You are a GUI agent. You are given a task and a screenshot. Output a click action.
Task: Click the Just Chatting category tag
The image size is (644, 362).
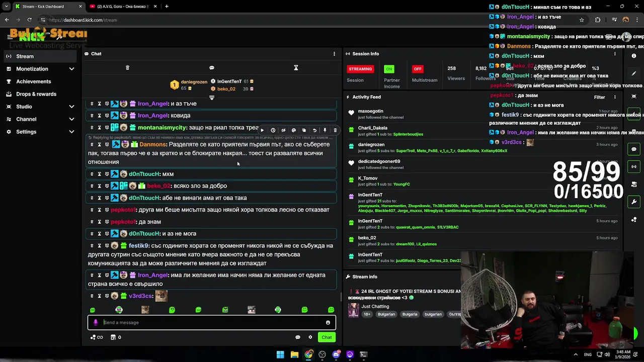pyautogui.click(x=375, y=306)
